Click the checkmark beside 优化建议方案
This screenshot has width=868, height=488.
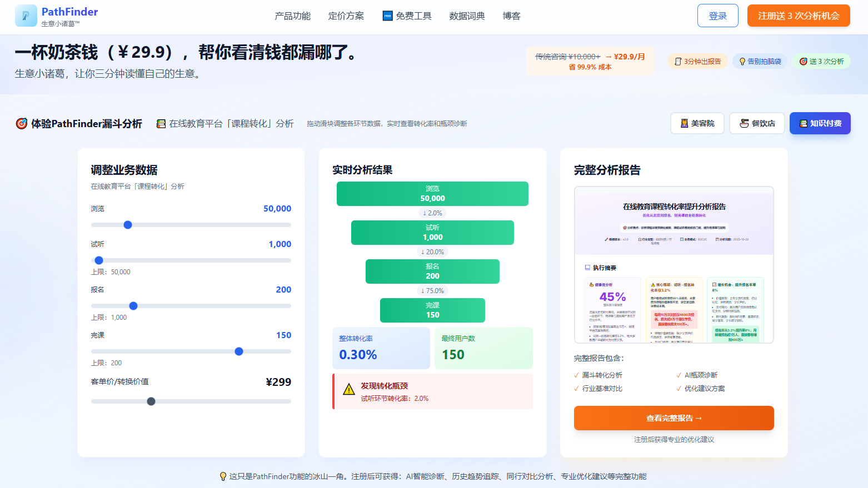tap(679, 388)
